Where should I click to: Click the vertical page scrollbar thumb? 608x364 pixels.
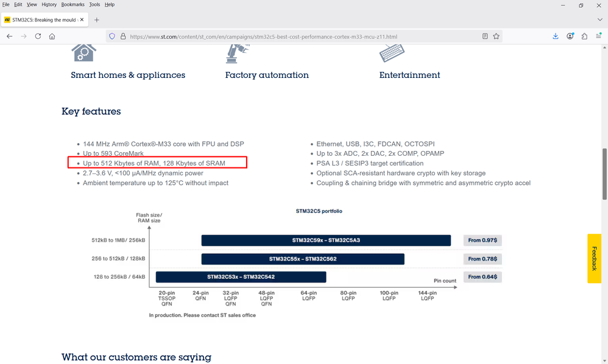pos(604,174)
